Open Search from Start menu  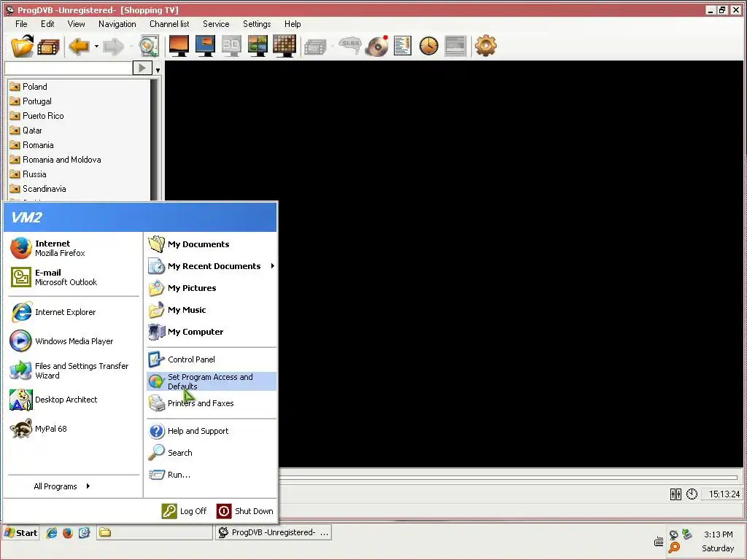(x=212, y=453)
